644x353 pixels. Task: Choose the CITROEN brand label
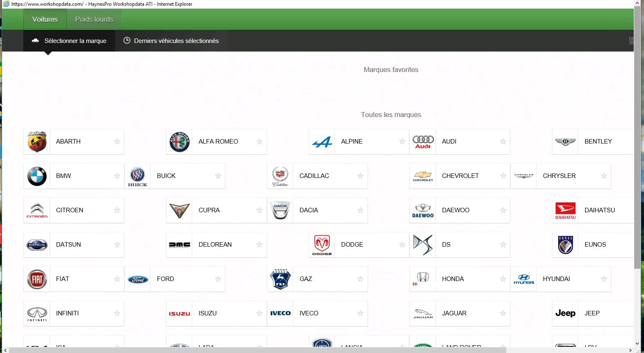coord(70,210)
